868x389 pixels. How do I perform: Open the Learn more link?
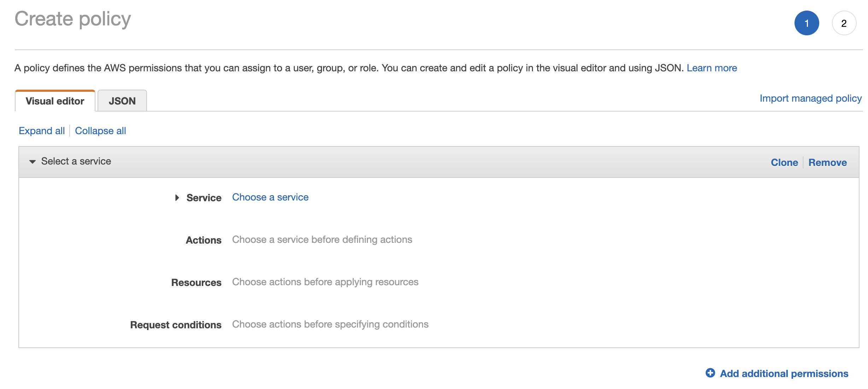(711, 68)
